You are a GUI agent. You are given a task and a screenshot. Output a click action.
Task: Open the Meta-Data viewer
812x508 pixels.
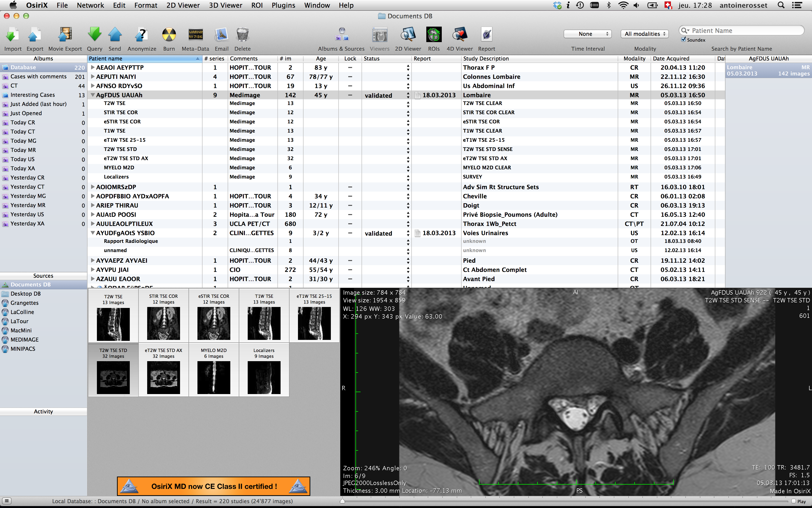(x=195, y=35)
